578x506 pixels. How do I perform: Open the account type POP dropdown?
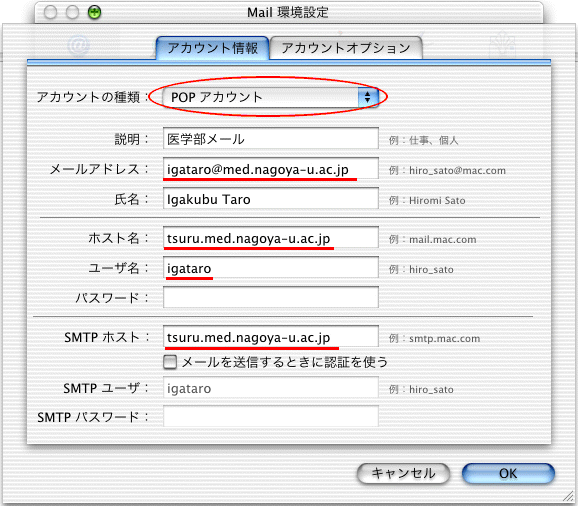[x=271, y=97]
